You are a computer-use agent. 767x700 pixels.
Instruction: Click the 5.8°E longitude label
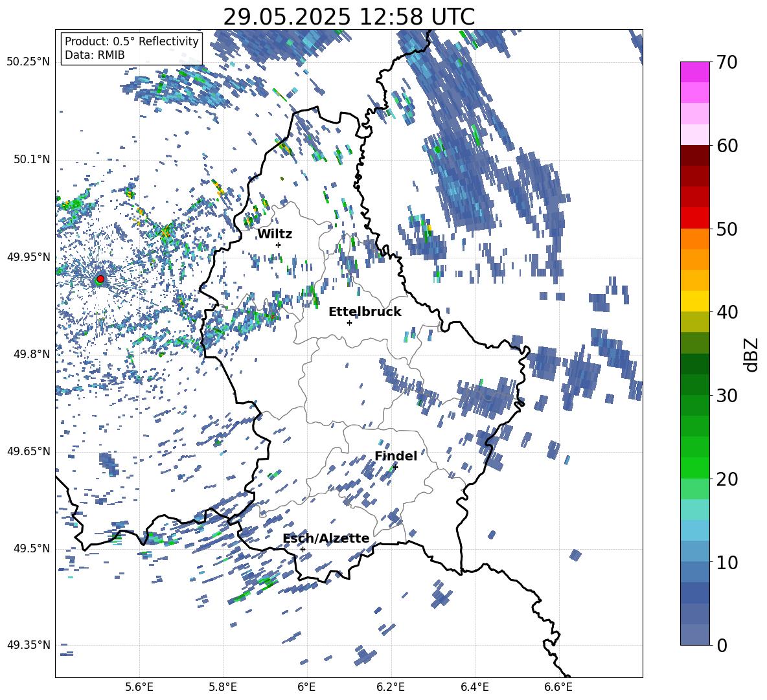pos(223,687)
